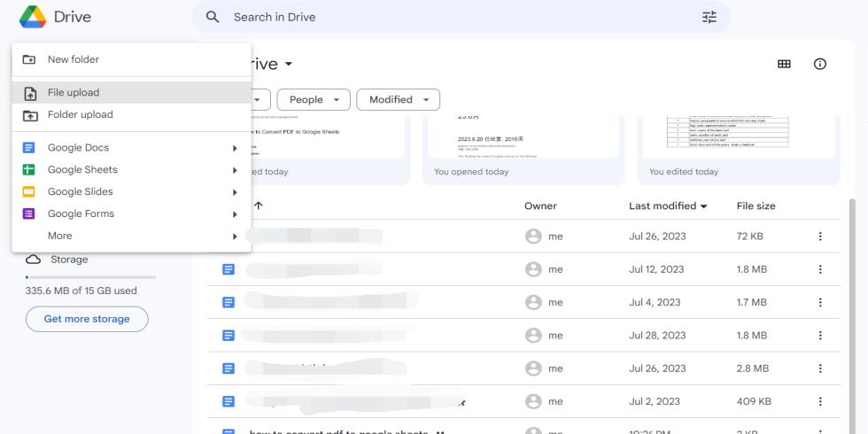
Task: Open the My Drive title dropdown arrow
Action: coord(289,64)
